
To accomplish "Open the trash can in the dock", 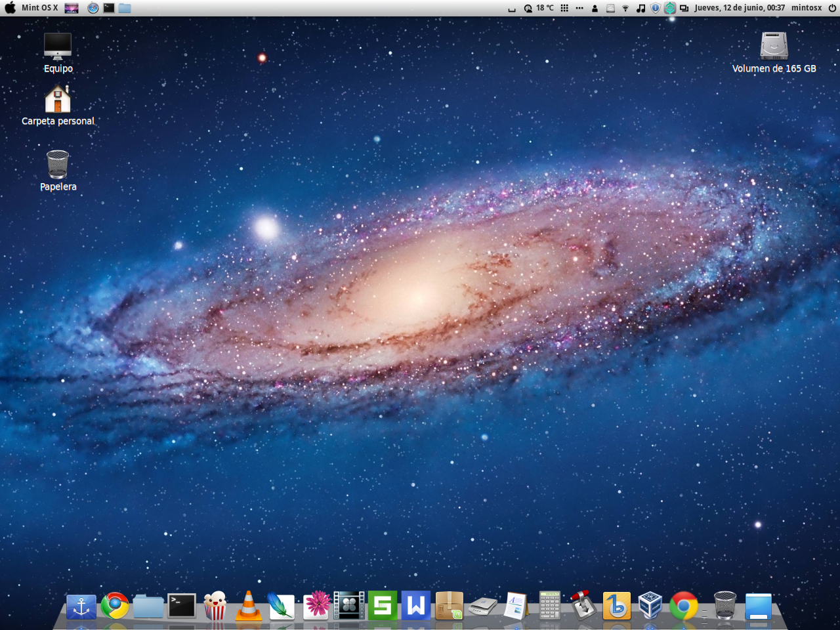I will tap(725, 605).
